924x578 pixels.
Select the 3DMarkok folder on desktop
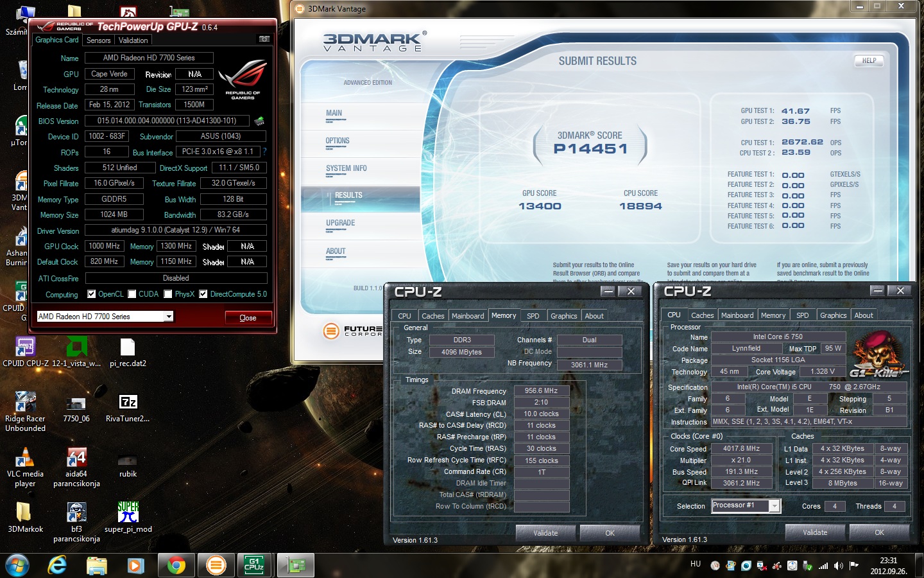pyautogui.click(x=24, y=512)
